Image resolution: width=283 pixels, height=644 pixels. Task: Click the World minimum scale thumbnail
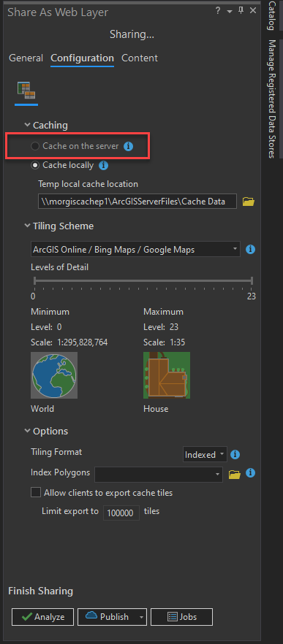(54, 375)
